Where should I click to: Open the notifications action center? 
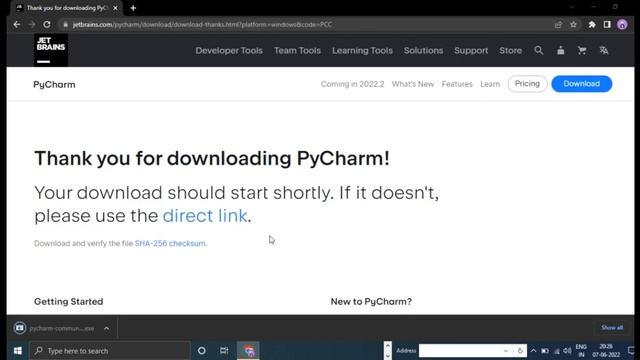pos(631,351)
